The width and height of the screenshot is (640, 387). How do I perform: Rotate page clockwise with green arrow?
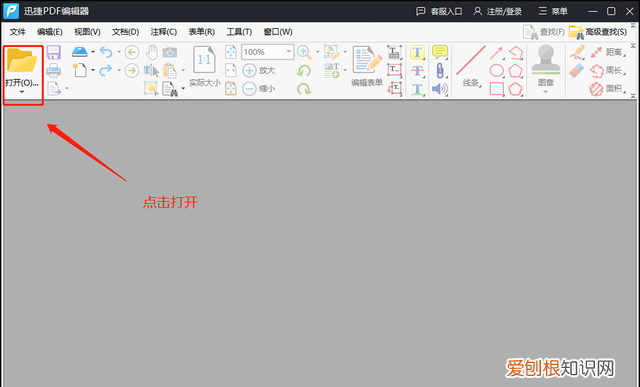pos(304,89)
